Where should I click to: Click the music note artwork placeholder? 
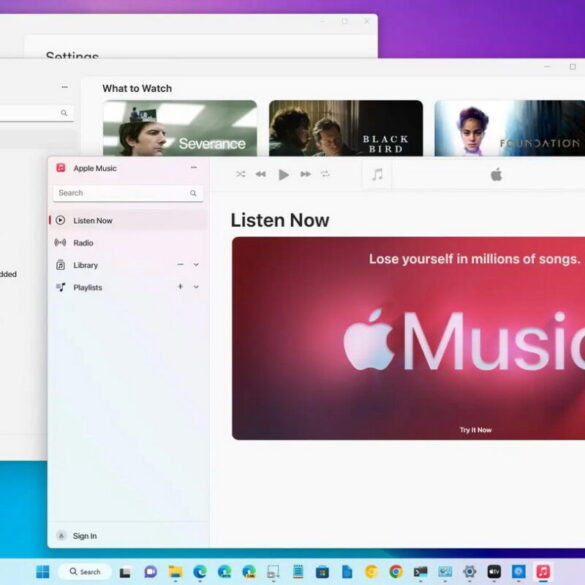point(377,174)
